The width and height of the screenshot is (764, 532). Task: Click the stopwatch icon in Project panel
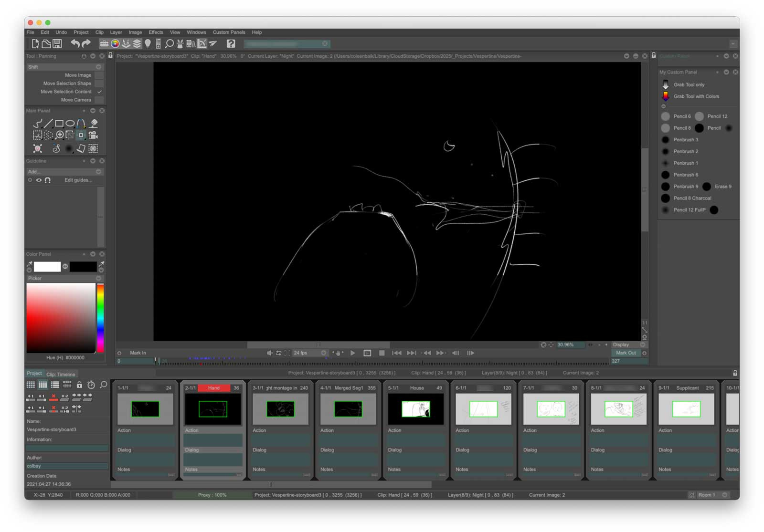pyautogui.click(x=91, y=385)
